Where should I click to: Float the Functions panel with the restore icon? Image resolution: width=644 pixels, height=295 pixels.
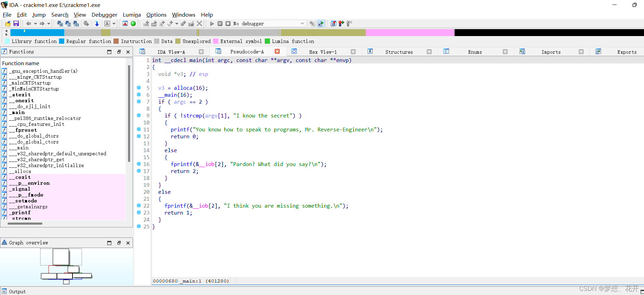[119, 52]
